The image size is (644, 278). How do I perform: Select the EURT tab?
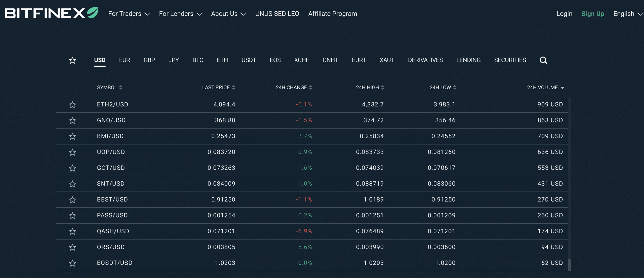click(x=359, y=60)
